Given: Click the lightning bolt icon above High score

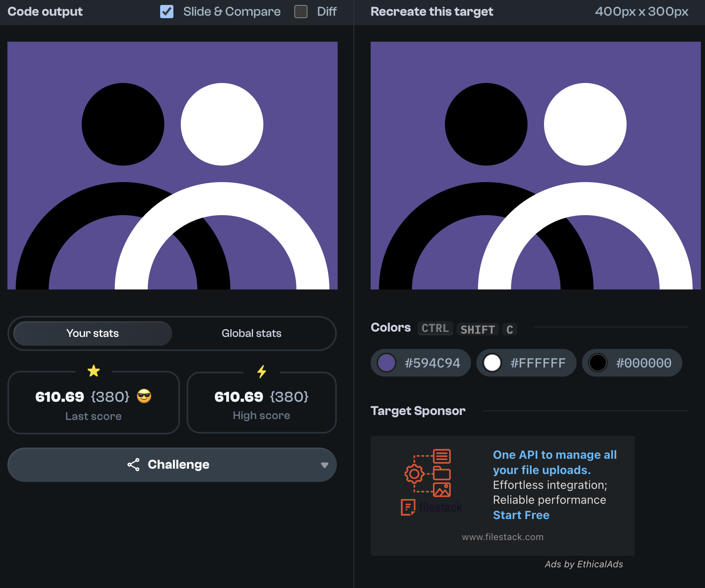Looking at the screenshot, I should point(262,372).
